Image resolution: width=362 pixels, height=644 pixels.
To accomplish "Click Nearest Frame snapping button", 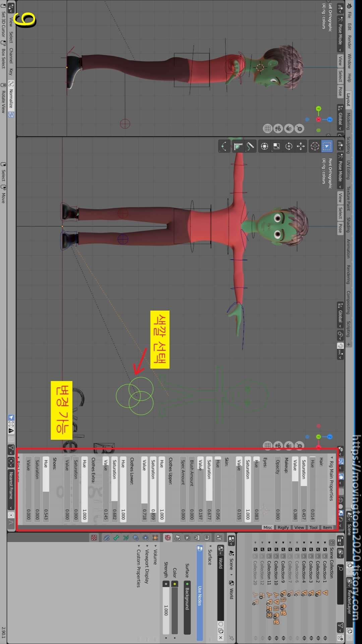I will [11, 490].
